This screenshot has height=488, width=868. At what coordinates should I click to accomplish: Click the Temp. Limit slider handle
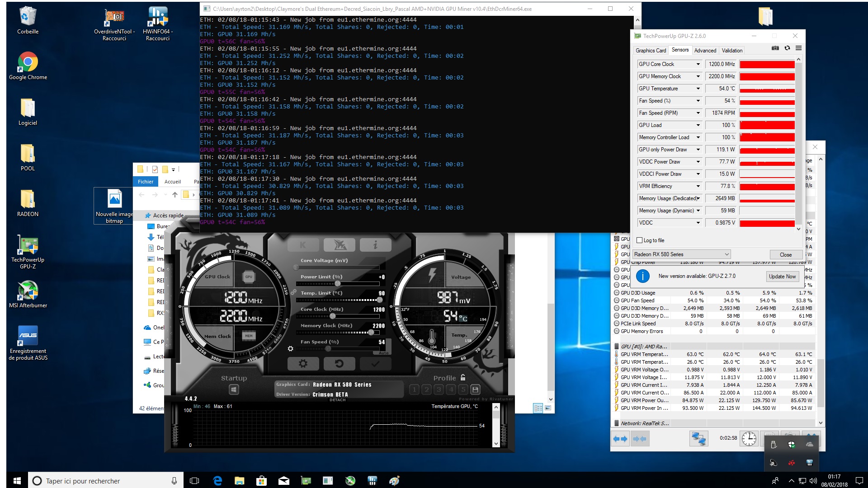[x=379, y=300]
